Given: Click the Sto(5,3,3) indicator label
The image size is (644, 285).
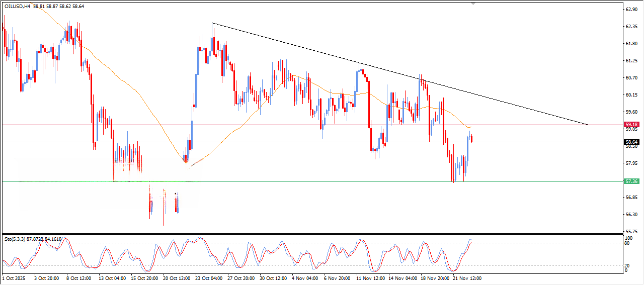Looking at the screenshot, I should [15, 239].
